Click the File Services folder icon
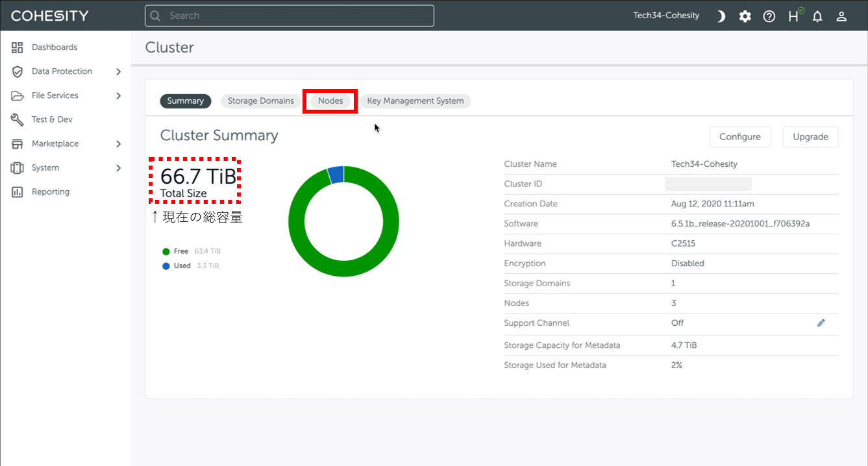 point(18,95)
